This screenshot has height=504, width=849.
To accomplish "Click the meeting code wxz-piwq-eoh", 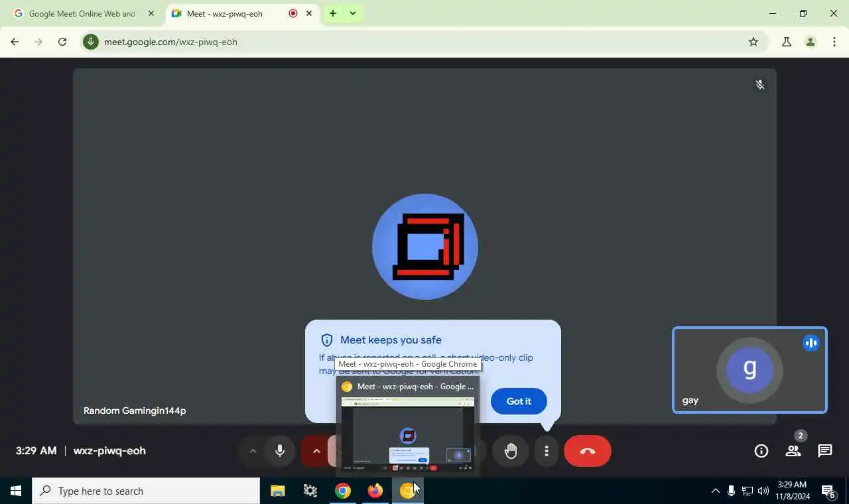I will [x=109, y=451].
